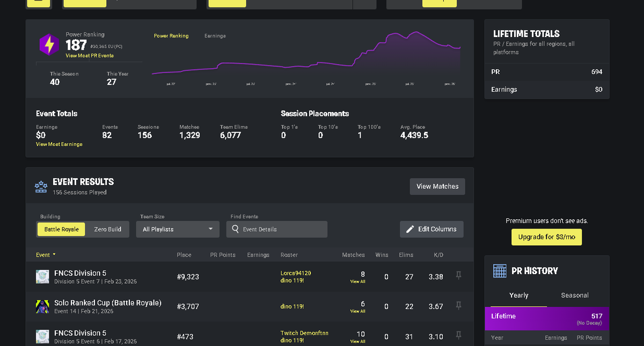Sort by the Wins column header
This screenshot has height=346, width=644.
[382, 255]
